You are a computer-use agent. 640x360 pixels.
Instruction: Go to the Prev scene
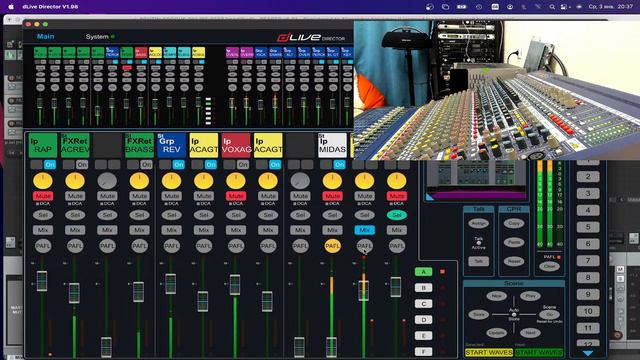point(530,296)
